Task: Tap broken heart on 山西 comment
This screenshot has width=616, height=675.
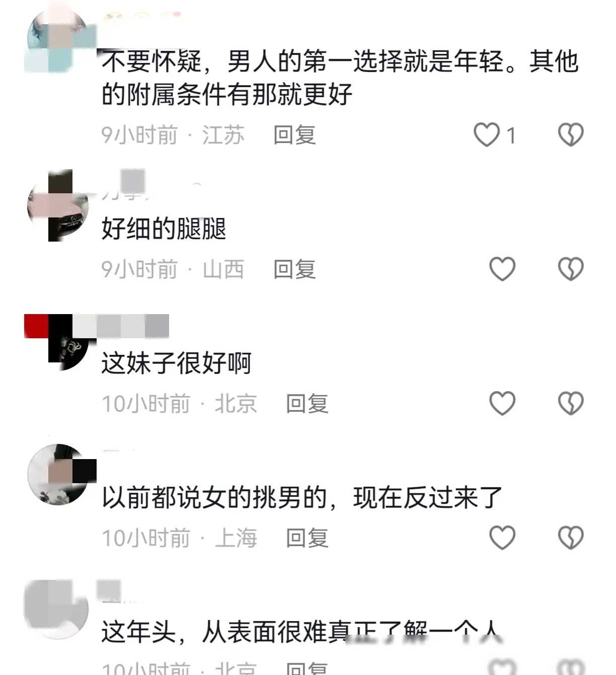Action: click(x=571, y=269)
